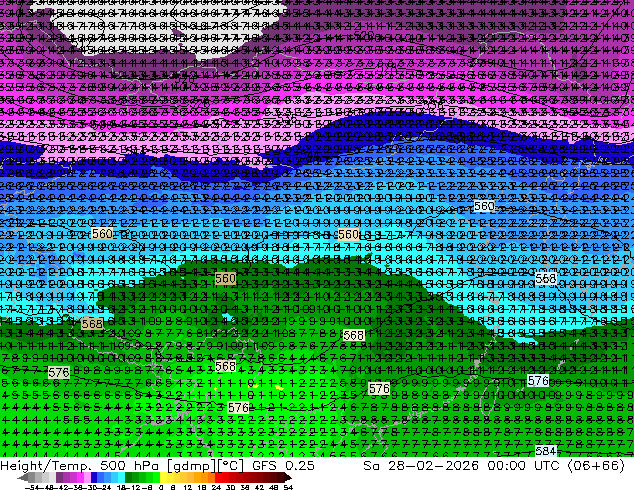Click the "[°C]" unit label
The width and height of the screenshot is (634, 490).
tap(230, 466)
